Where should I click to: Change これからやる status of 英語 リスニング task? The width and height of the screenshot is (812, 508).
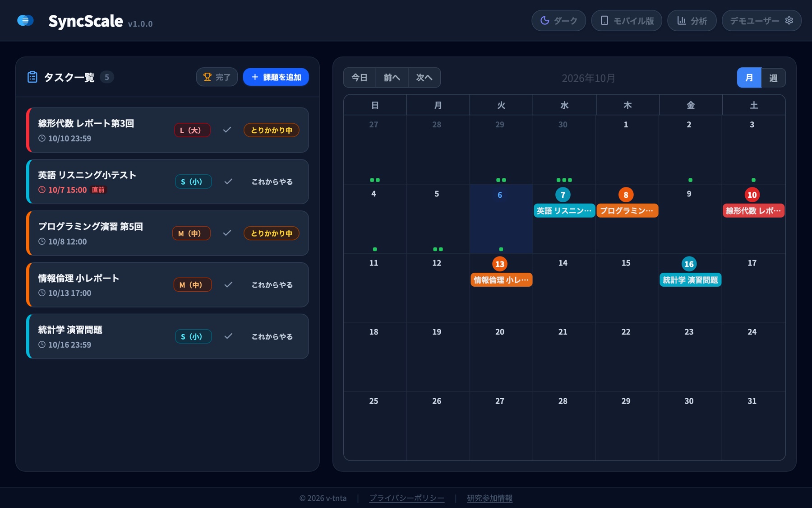coord(272,182)
